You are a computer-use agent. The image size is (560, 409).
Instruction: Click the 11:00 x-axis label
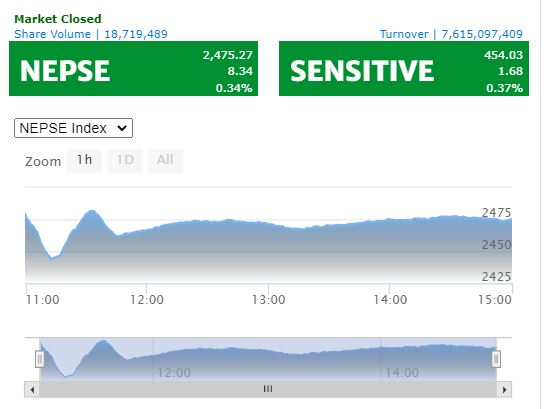pyautogui.click(x=42, y=300)
